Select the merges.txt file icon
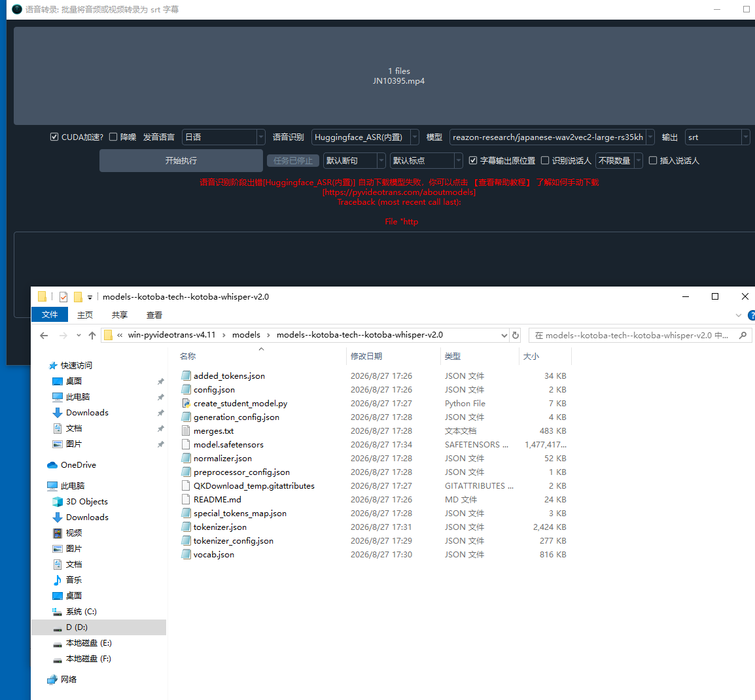755x700 pixels. pyautogui.click(x=186, y=430)
